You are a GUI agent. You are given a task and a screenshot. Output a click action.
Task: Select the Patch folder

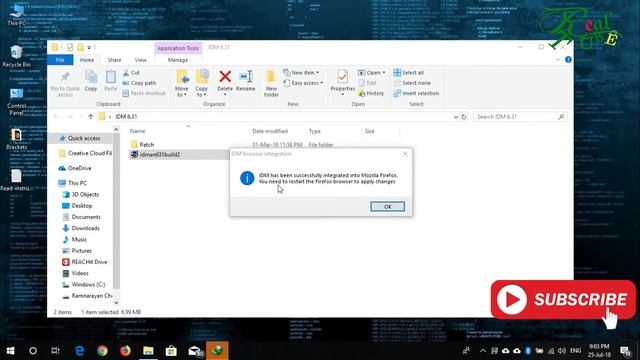tap(147, 144)
